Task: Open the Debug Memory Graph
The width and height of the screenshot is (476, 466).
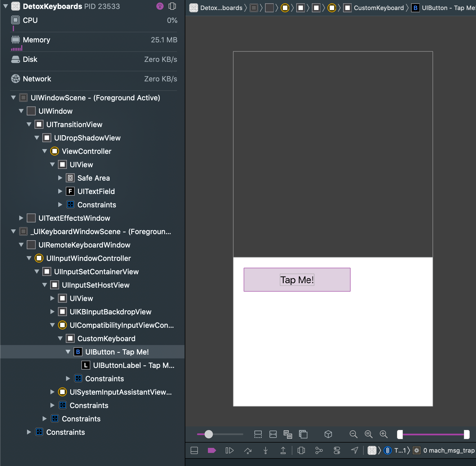Action: 319,450
